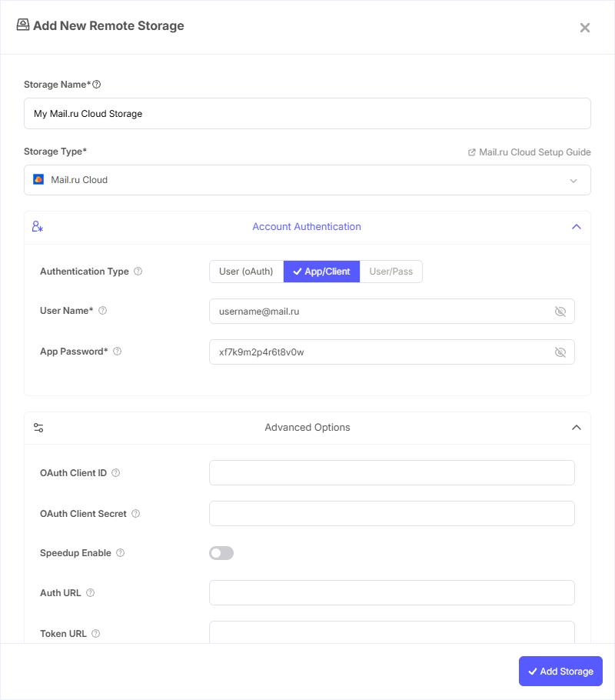Click the storage icon in the dialog header
The image size is (615, 700).
coord(22,25)
